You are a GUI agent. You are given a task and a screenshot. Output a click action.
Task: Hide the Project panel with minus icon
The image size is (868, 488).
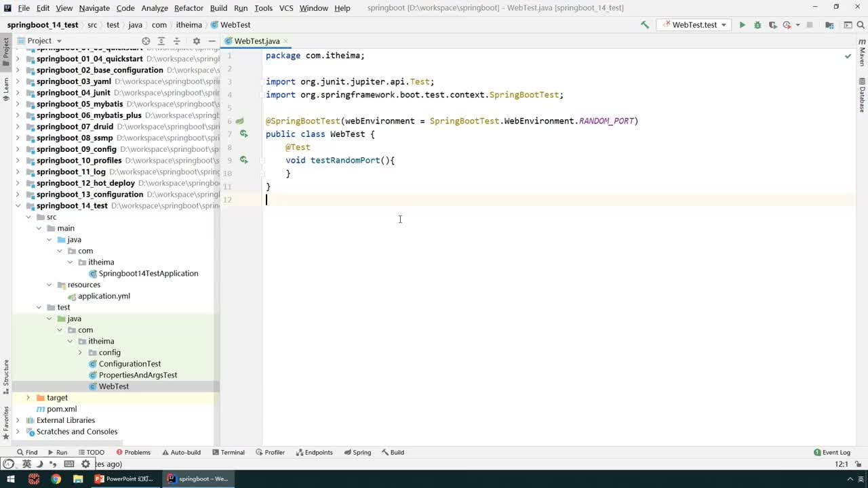pyautogui.click(x=212, y=41)
